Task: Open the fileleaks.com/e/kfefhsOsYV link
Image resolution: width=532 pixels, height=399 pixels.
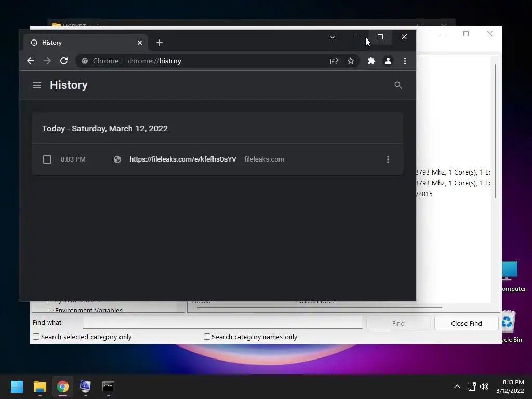Action: coord(182,159)
